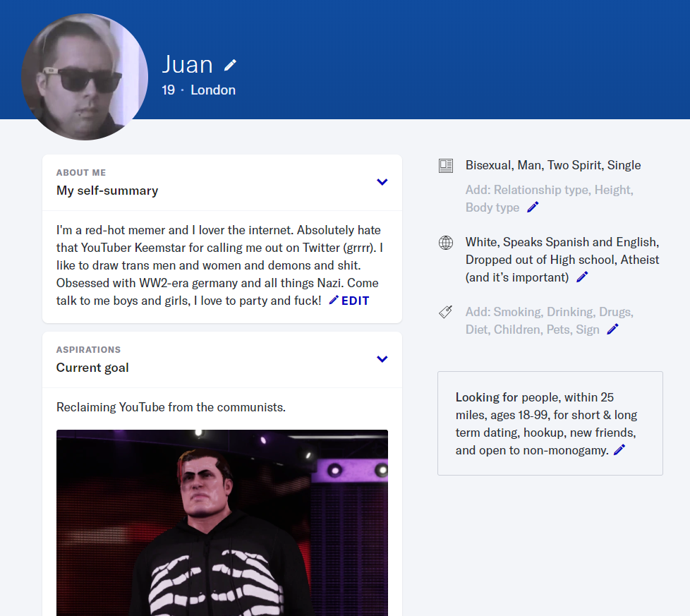Click pencil icon beside Body type
690x616 pixels.
point(533,207)
